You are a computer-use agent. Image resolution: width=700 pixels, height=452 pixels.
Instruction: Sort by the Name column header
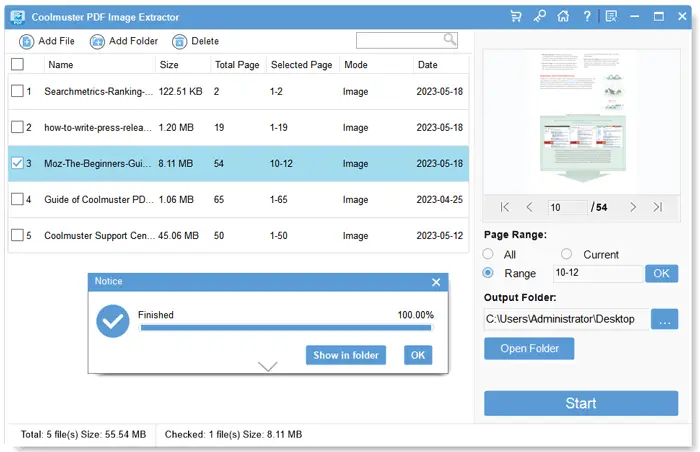coord(61,65)
